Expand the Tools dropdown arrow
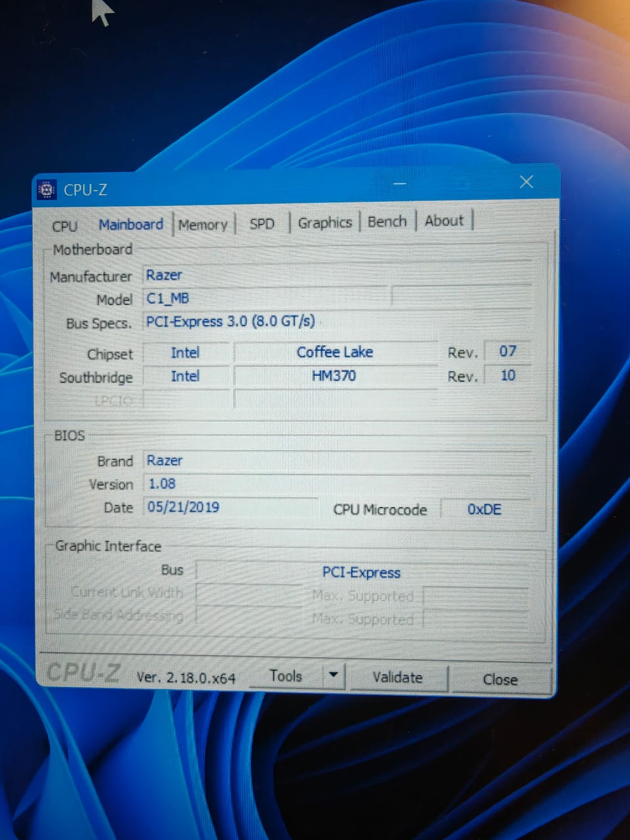The height and width of the screenshot is (840, 630). click(x=333, y=675)
